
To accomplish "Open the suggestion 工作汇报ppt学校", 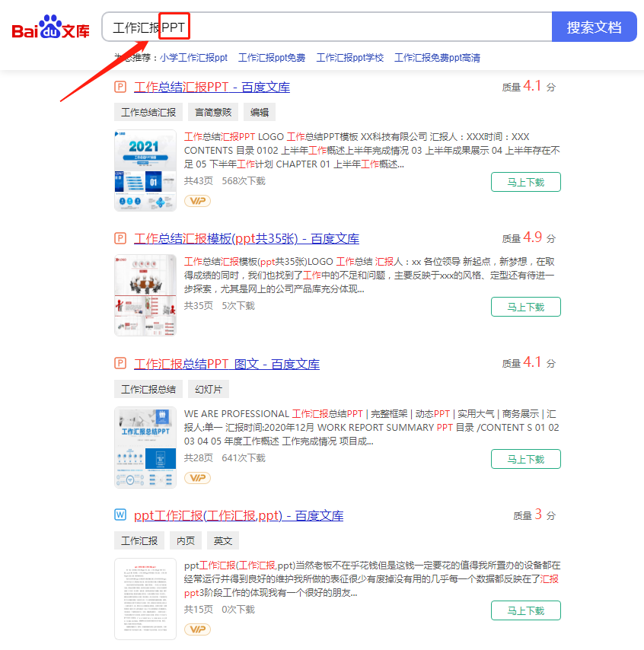I will point(350,58).
